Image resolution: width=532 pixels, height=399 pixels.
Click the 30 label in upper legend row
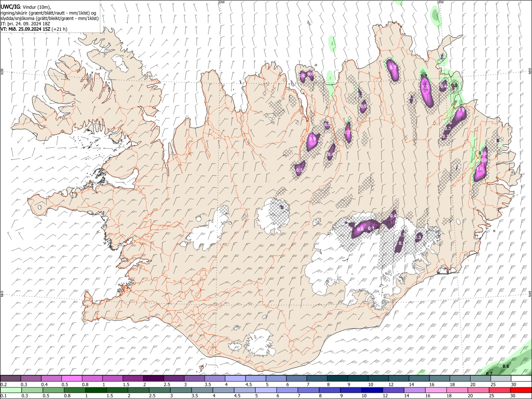[x=514, y=384]
